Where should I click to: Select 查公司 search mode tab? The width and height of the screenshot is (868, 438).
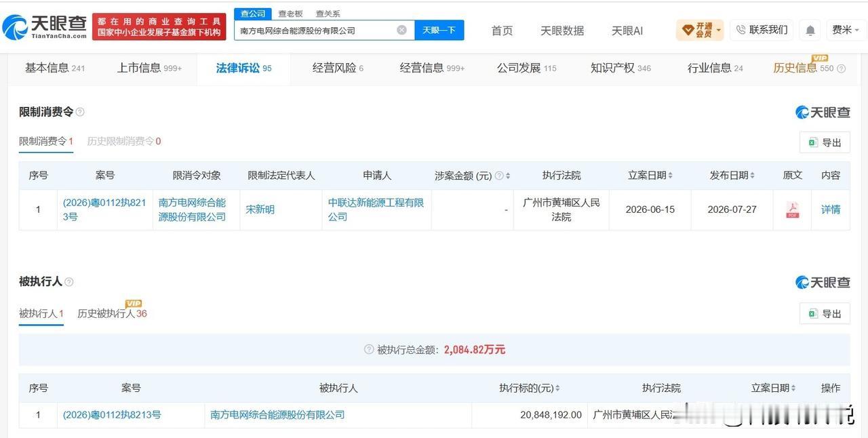[x=253, y=14]
